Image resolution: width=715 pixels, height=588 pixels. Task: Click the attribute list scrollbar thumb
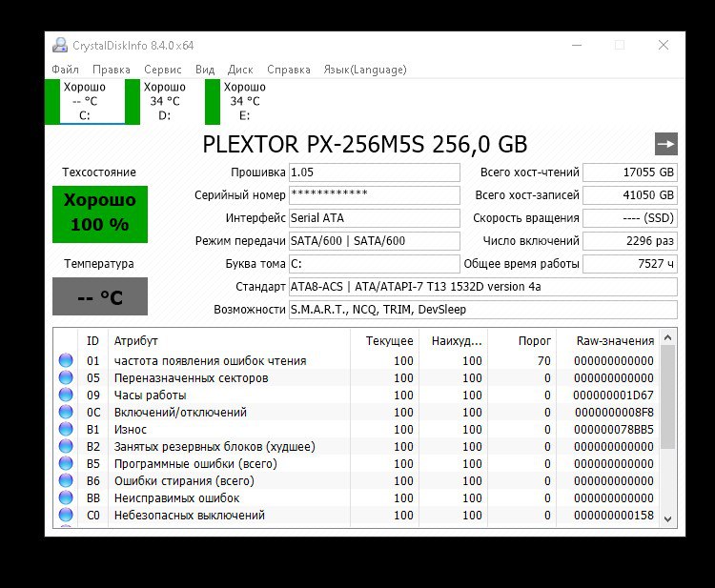point(668,396)
